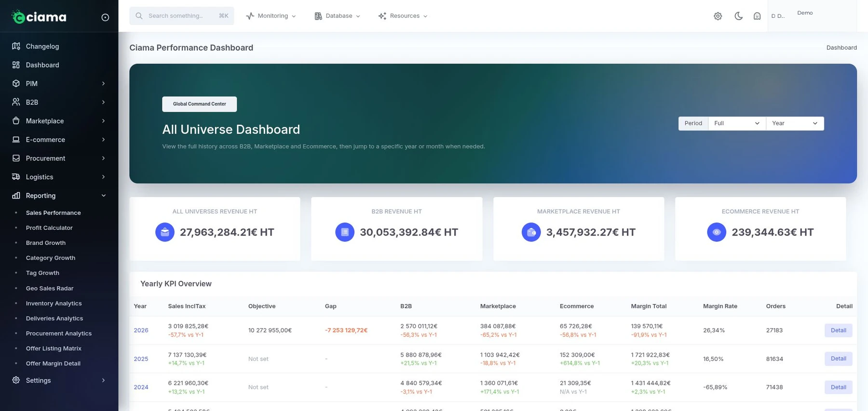Click the Ciama logo
Viewport: 868px width, 411px height.
tap(39, 17)
